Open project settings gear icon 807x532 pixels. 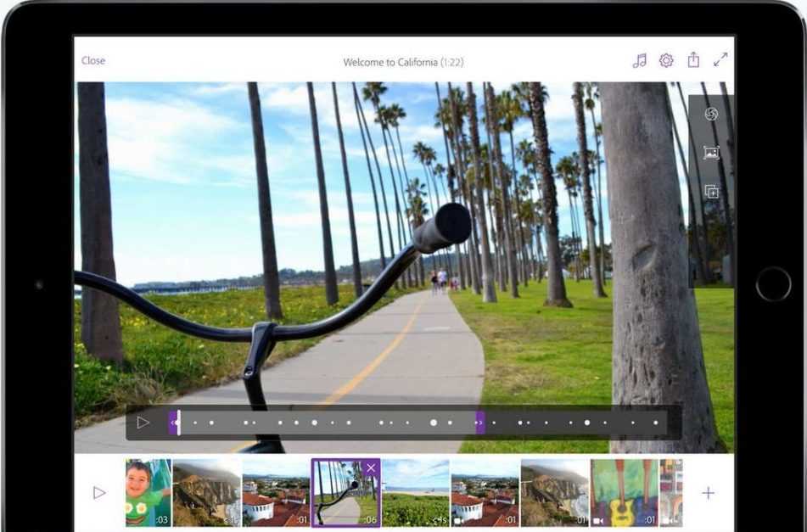tap(666, 60)
